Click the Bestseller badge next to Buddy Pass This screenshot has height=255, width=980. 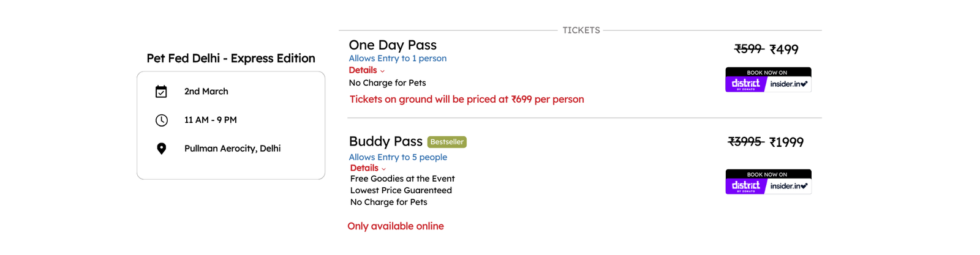point(447,142)
